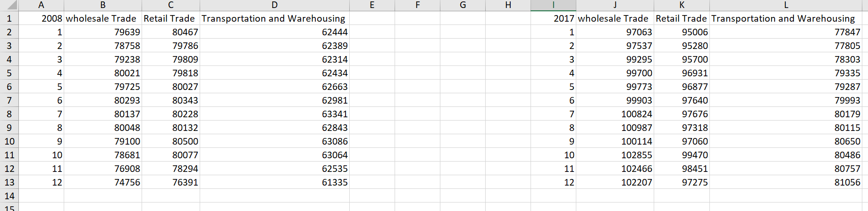Image resolution: width=868 pixels, height=211 pixels.
Task: Click cell with value 80027
Action: [x=171, y=87]
